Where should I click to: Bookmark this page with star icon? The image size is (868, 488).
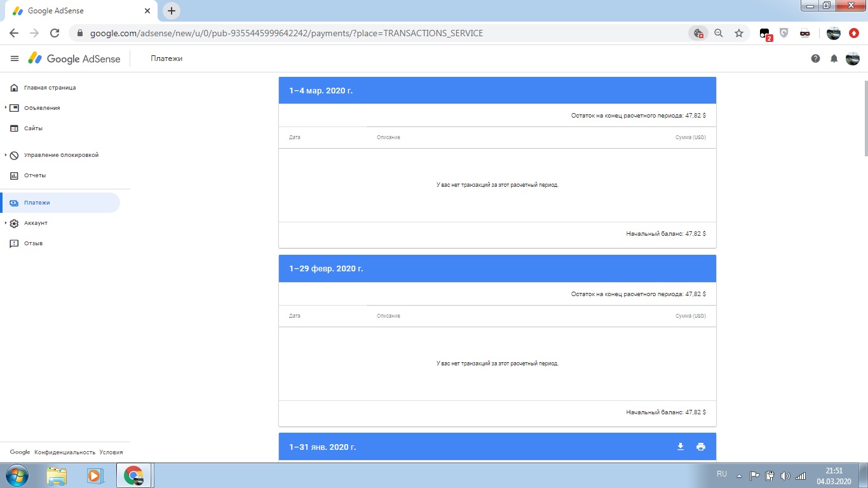pos(738,33)
